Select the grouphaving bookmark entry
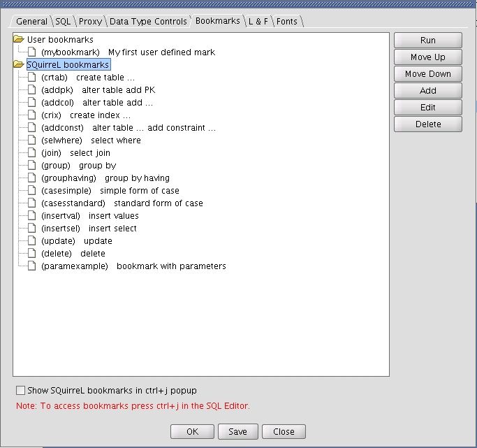Screen dimensions: 477x448 105,178
